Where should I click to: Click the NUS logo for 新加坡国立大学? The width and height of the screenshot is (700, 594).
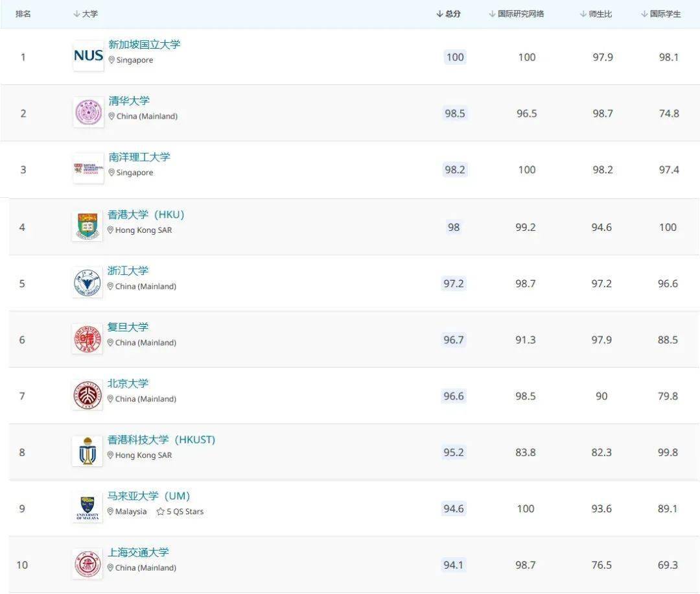coord(87,56)
